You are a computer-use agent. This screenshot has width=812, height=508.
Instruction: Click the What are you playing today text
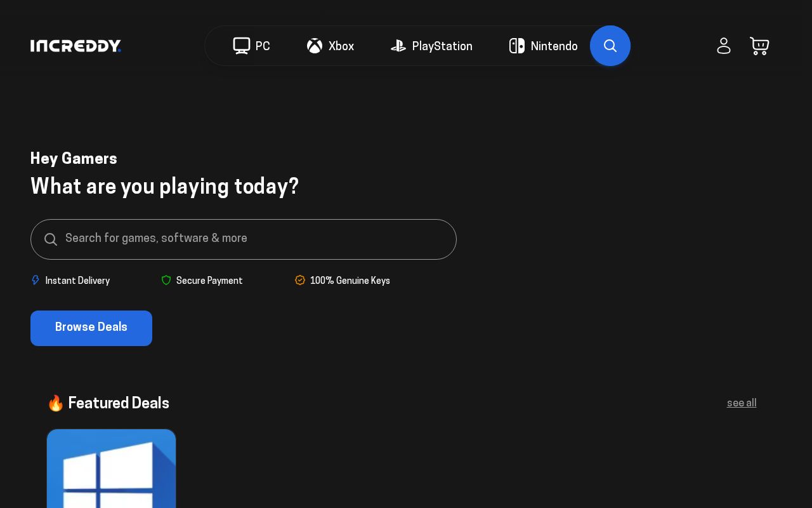[164, 187]
